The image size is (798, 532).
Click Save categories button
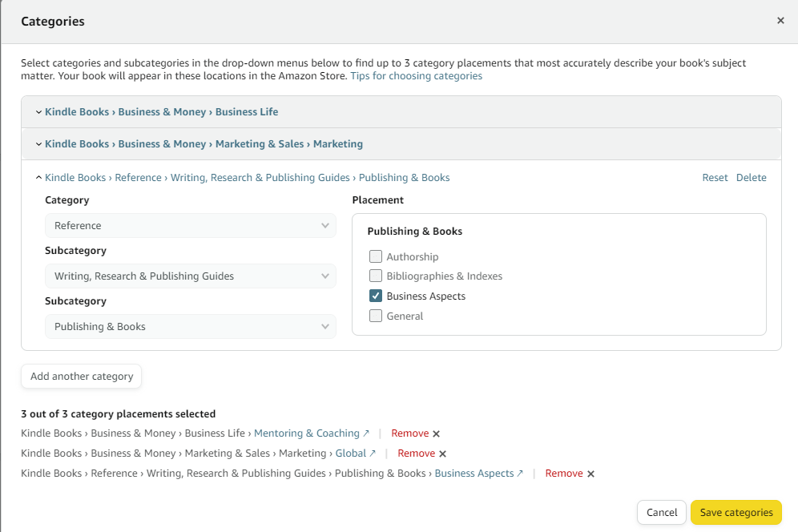click(x=736, y=512)
